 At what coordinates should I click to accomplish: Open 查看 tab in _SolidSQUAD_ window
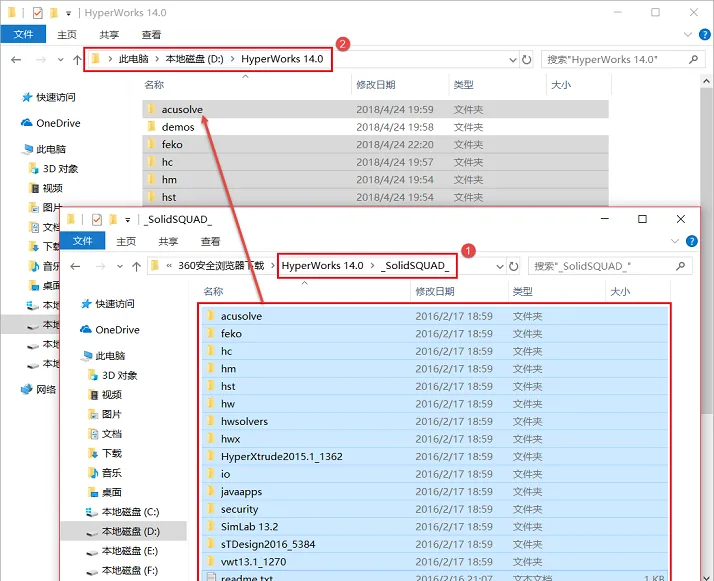pos(210,241)
